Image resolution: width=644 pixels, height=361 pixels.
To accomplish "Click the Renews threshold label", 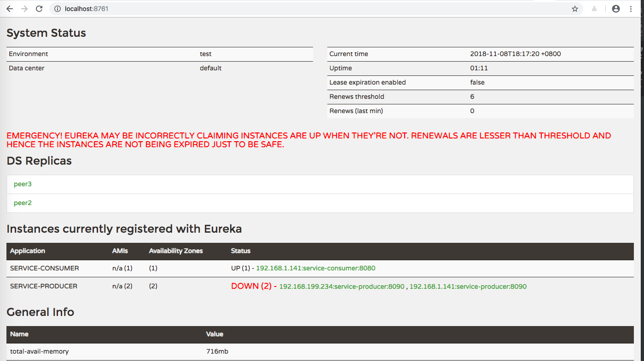I will point(357,97).
